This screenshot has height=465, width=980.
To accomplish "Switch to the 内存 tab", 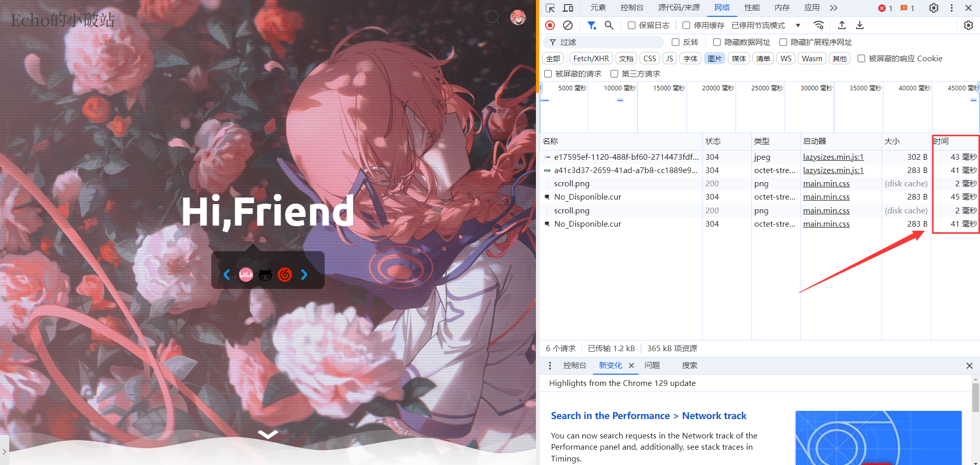I will (x=782, y=8).
